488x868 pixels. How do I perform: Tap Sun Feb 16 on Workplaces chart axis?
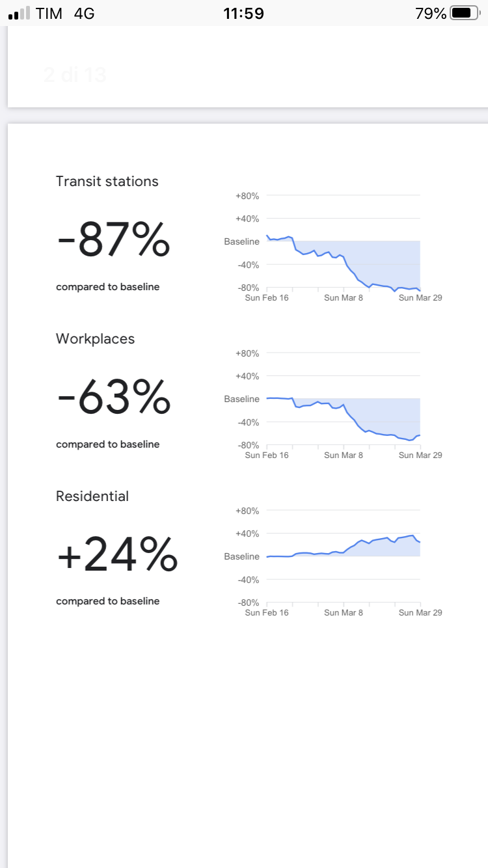coord(267,455)
